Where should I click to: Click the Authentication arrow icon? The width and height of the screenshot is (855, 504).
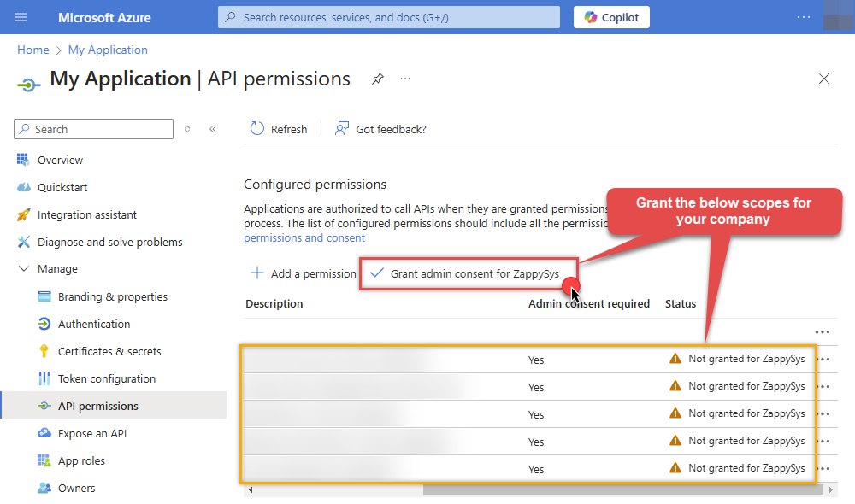44,324
